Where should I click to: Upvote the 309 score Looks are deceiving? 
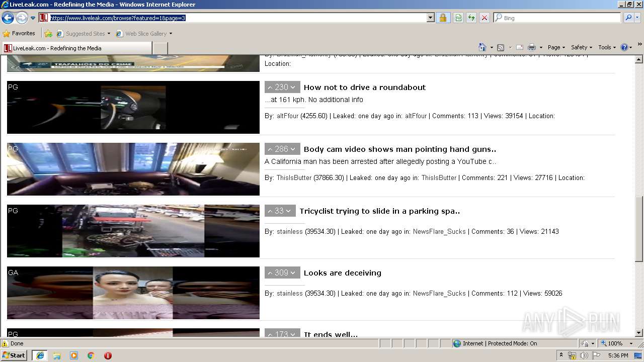coord(270,273)
